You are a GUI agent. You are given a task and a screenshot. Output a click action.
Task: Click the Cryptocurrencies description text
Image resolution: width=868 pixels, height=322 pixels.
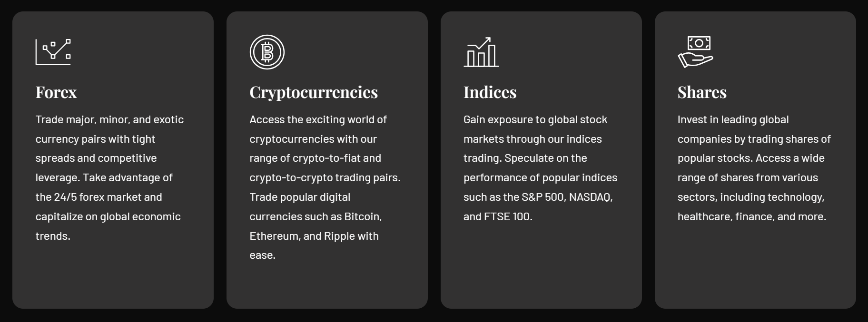coord(325,187)
